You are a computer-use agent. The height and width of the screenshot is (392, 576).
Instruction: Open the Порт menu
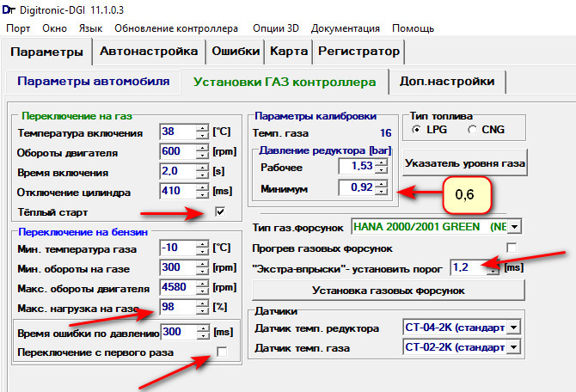pos(18,28)
